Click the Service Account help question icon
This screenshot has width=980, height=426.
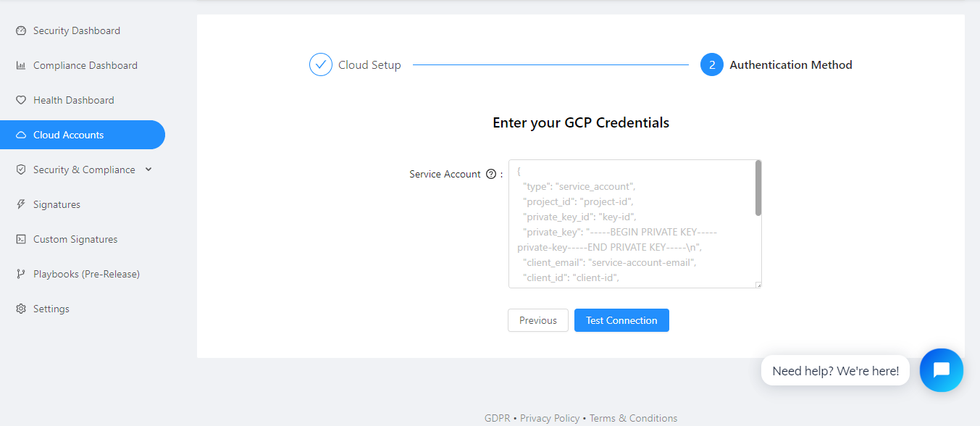(x=491, y=174)
